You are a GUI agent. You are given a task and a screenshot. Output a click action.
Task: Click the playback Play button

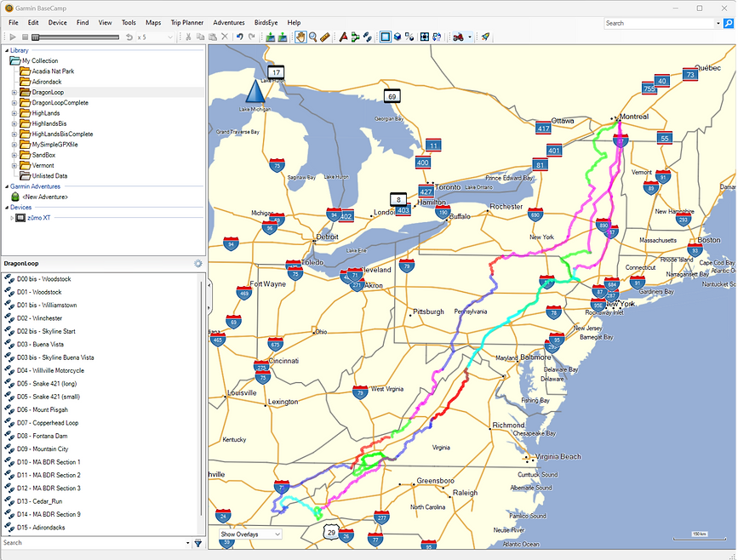coord(13,37)
